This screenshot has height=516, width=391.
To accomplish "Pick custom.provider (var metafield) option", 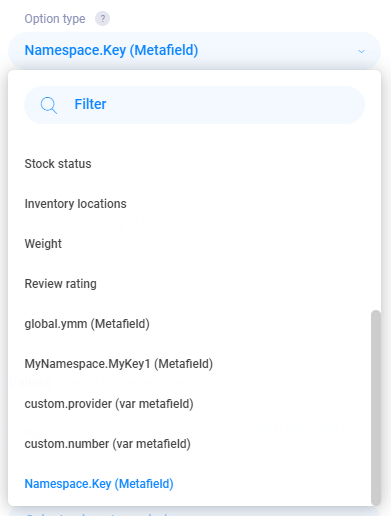I will point(190,404).
